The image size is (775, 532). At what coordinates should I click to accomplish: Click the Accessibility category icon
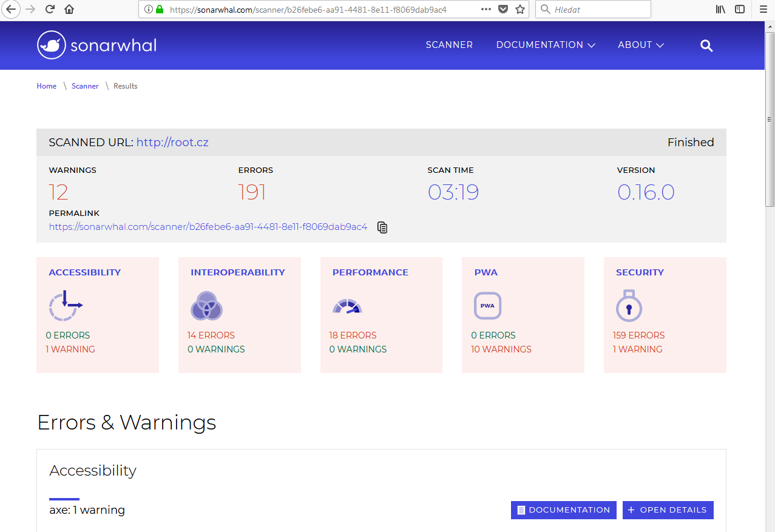click(x=66, y=306)
